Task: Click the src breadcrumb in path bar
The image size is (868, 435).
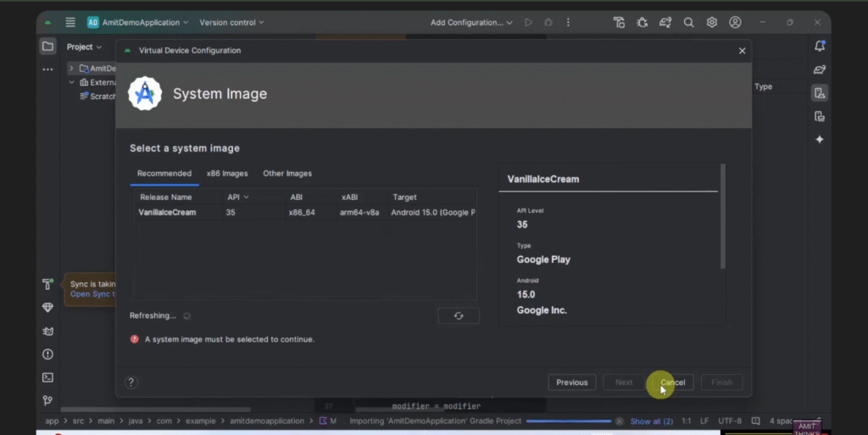Action: (x=79, y=421)
